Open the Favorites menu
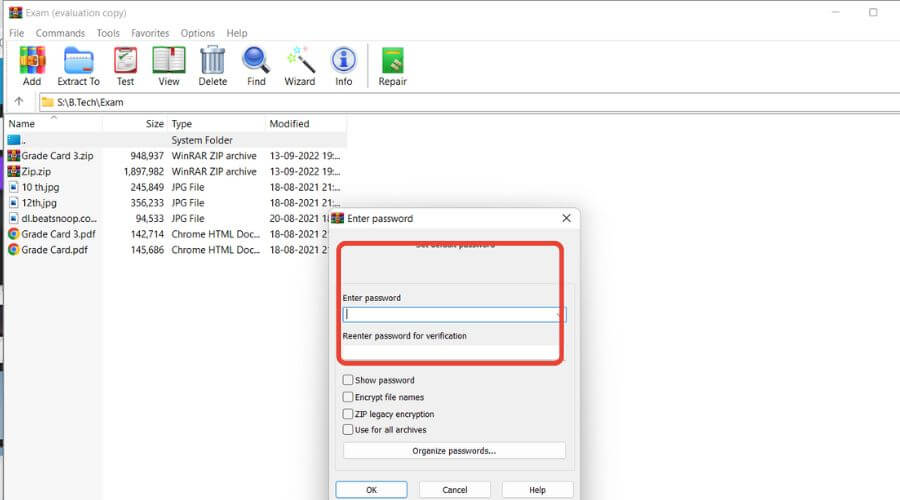This screenshot has height=500, width=900. [150, 33]
